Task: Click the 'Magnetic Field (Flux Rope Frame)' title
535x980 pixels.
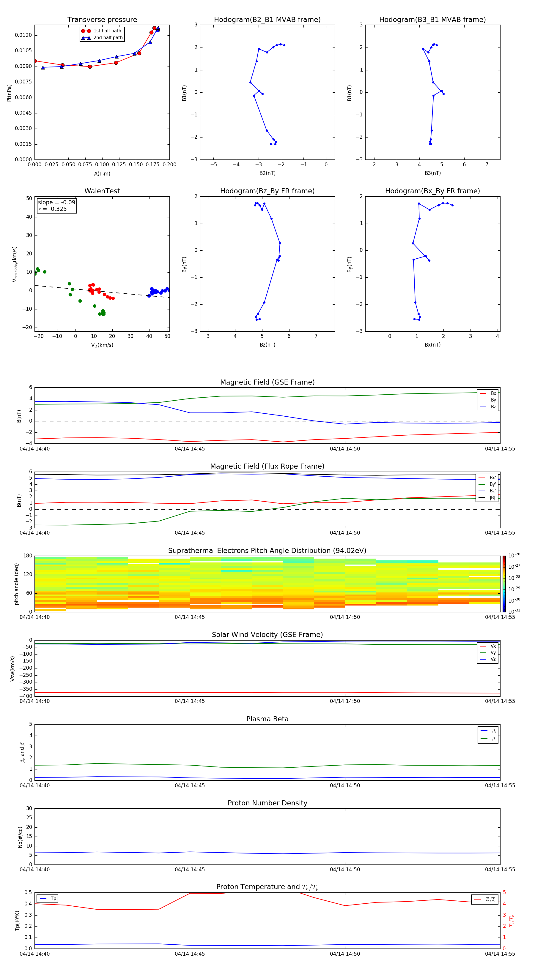Action: (267, 467)
